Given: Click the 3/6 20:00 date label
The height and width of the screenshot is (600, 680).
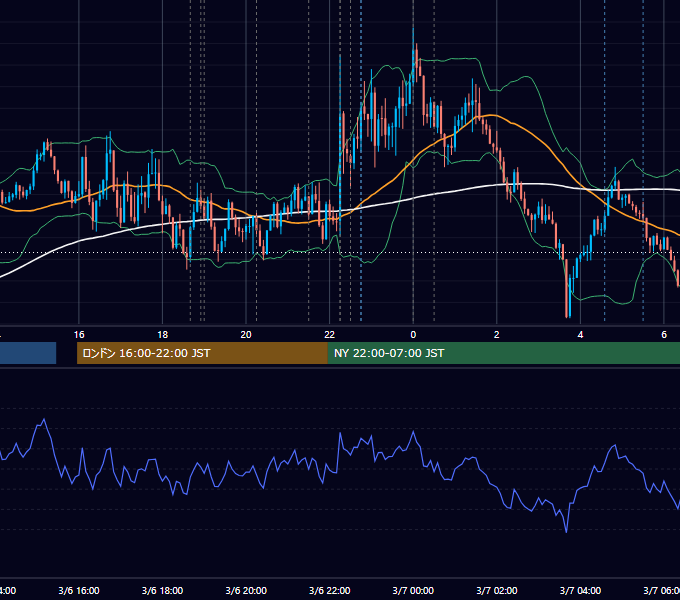Looking at the screenshot, I should [246, 590].
